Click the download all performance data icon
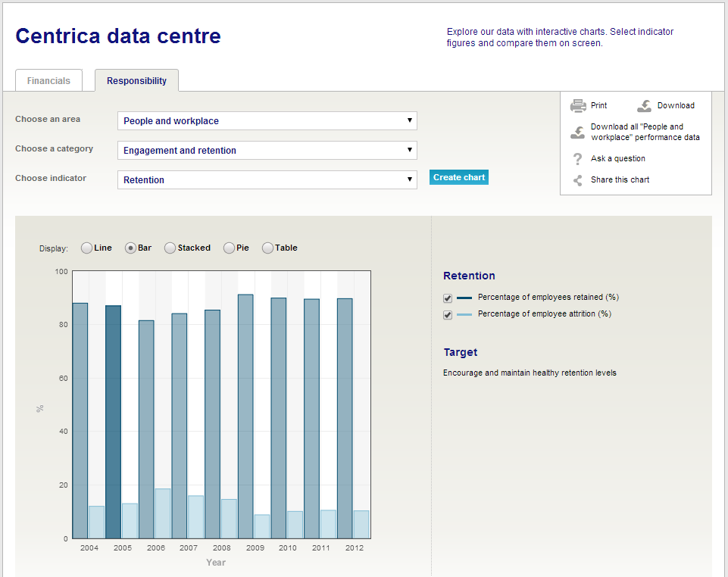Screen dimensions: 728x577 (578, 133)
